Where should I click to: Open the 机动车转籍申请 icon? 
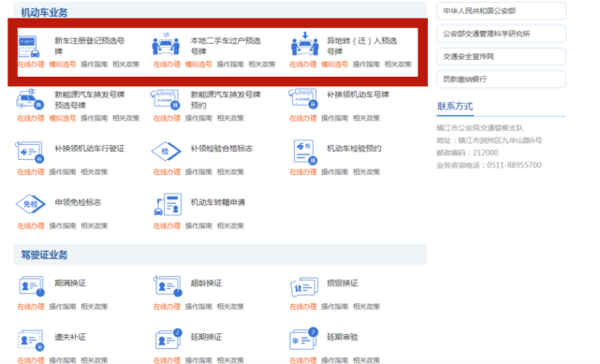pos(168,204)
